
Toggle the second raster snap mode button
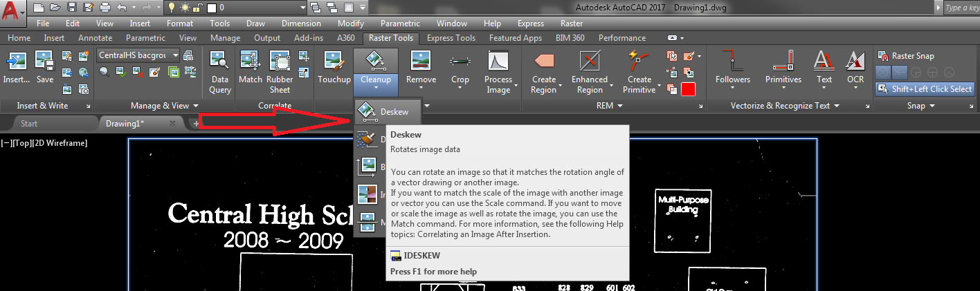tap(898, 72)
